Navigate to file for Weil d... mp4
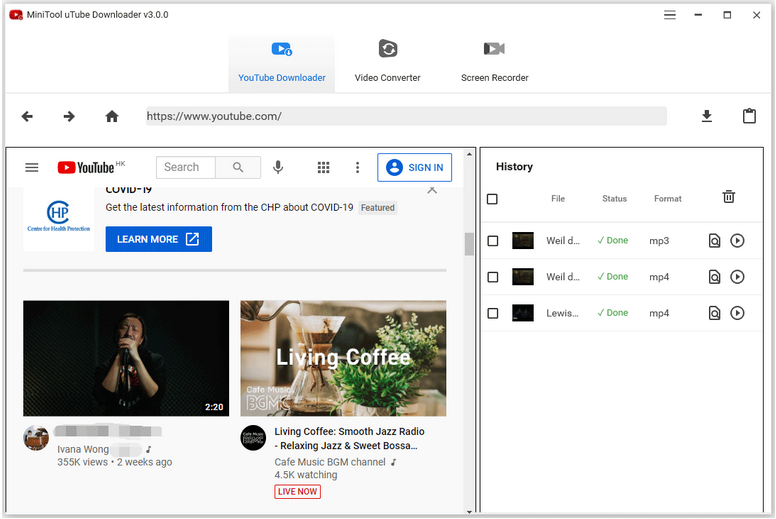Screen dimensions: 776x519 [714, 277]
